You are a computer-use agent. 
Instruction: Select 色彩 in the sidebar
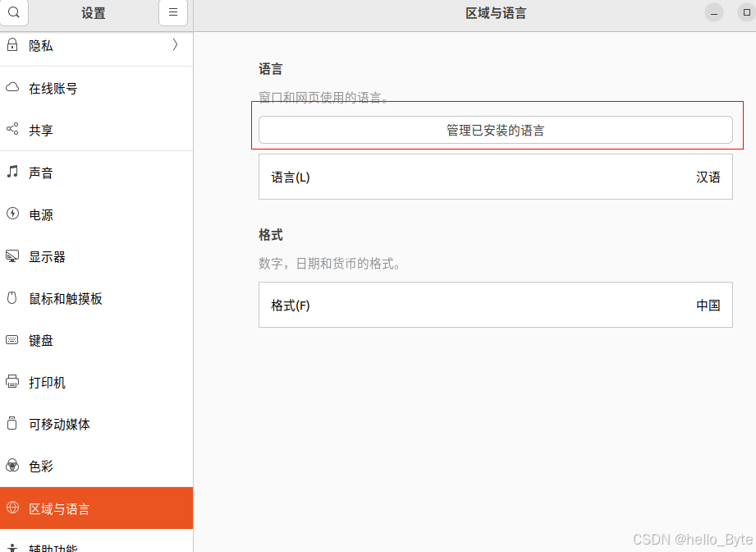pyautogui.click(x=41, y=466)
